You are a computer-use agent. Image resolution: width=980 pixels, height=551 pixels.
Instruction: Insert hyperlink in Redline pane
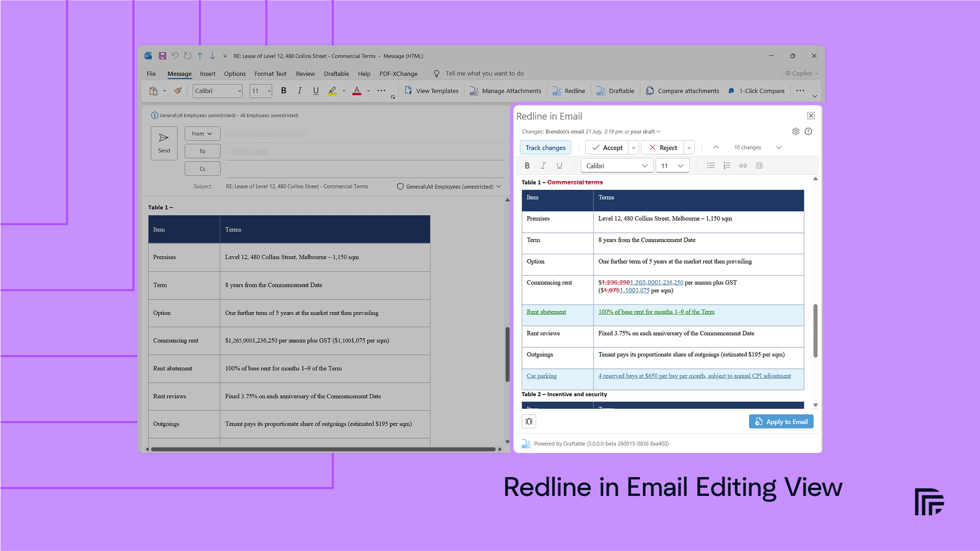pyautogui.click(x=743, y=166)
